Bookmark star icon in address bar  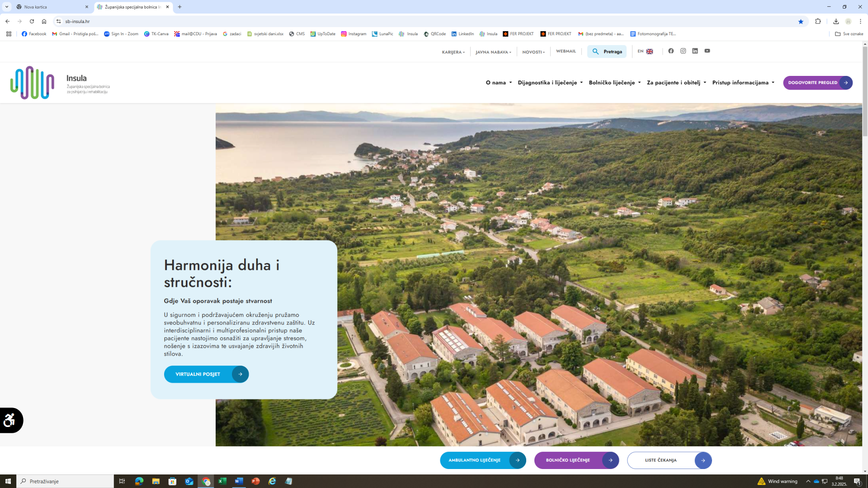pyautogui.click(x=801, y=21)
